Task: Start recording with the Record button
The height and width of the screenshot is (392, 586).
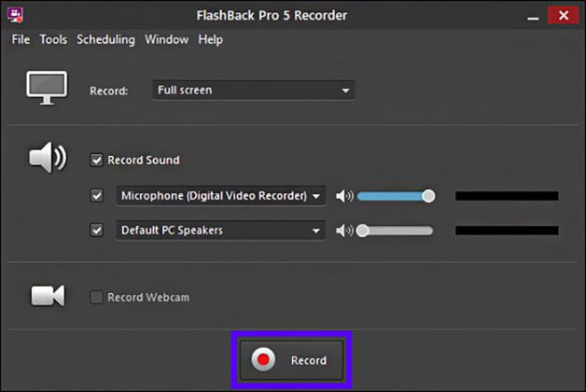Action: click(291, 360)
